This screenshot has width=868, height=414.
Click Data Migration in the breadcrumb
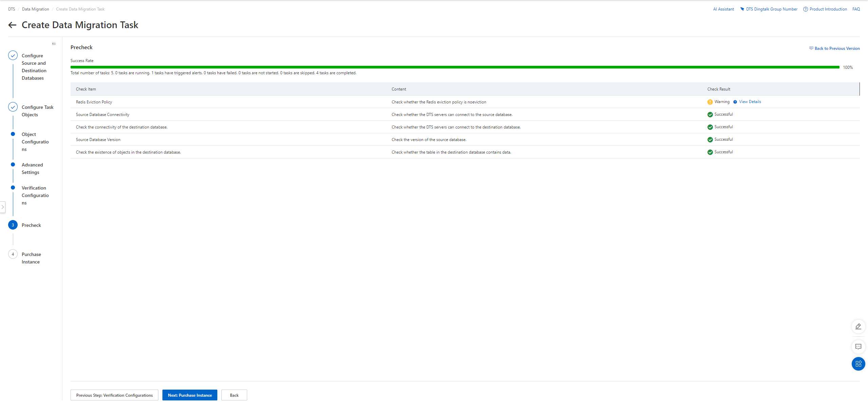(x=36, y=9)
